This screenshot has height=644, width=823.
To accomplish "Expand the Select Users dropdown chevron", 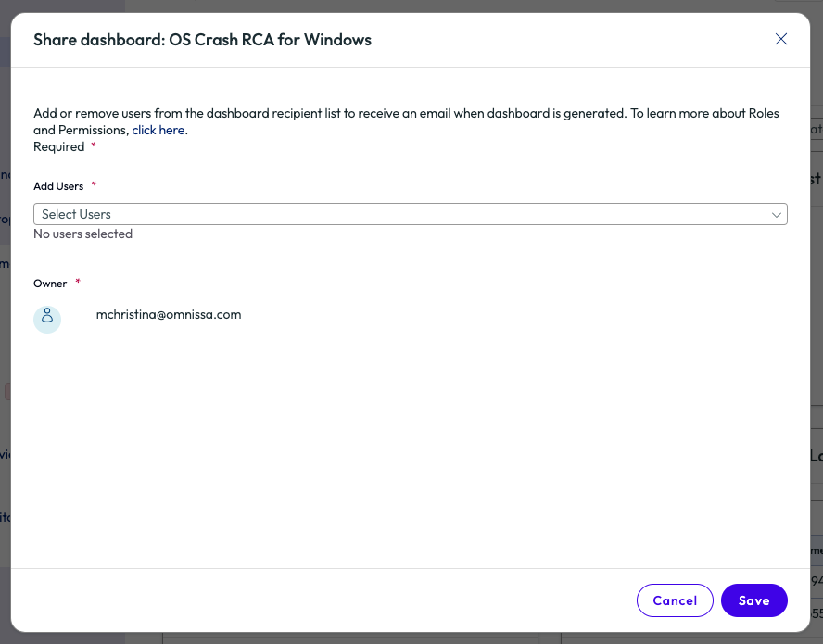I will click(777, 214).
